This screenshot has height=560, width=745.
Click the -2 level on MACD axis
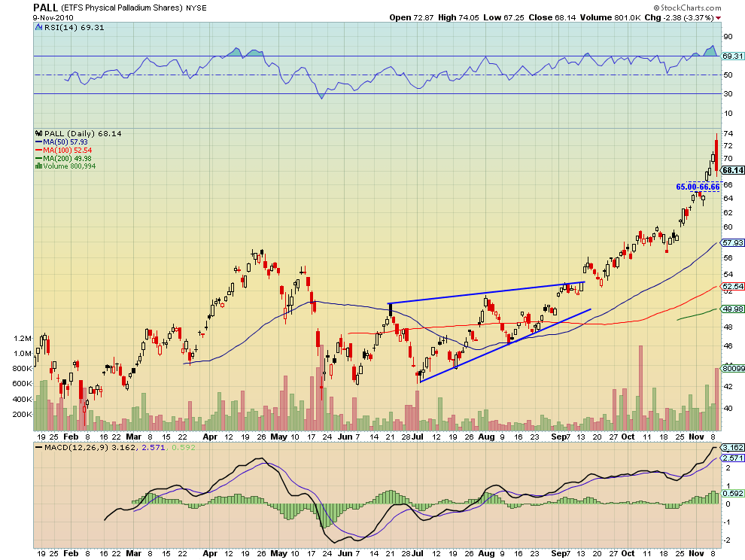pos(727,540)
